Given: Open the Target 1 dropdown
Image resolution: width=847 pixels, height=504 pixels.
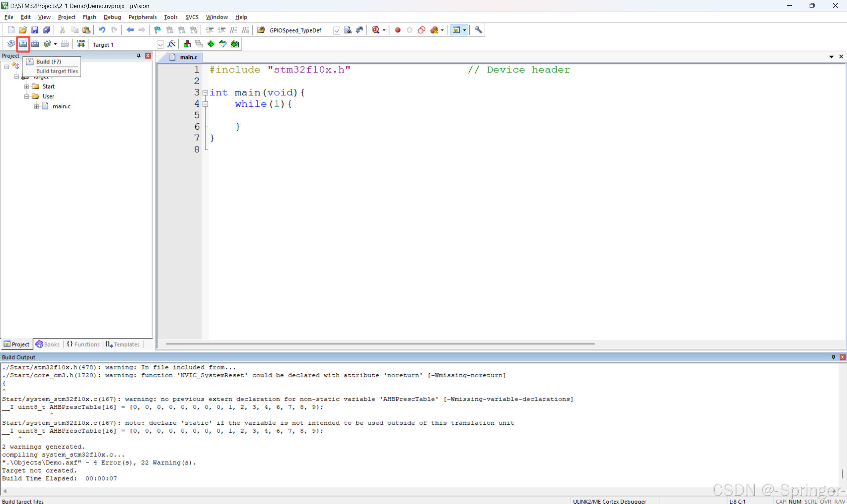Looking at the screenshot, I should pyautogui.click(x=160, y=45).
